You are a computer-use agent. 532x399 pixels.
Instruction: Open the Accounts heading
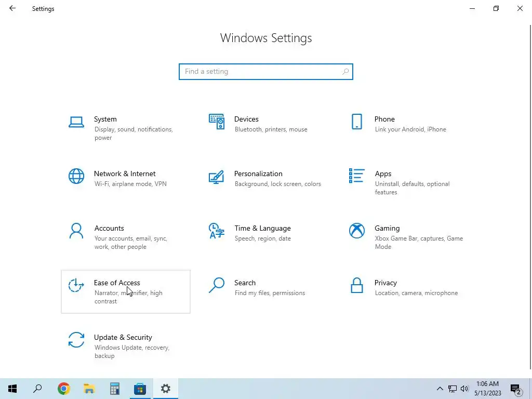pyautogui.click(x=109, y=229)
